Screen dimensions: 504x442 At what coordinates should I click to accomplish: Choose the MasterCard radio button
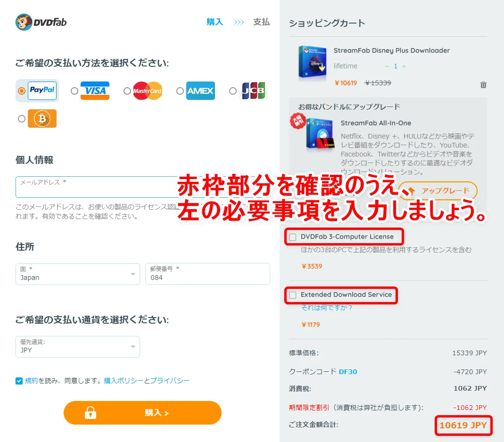click(x=127, y=91)
